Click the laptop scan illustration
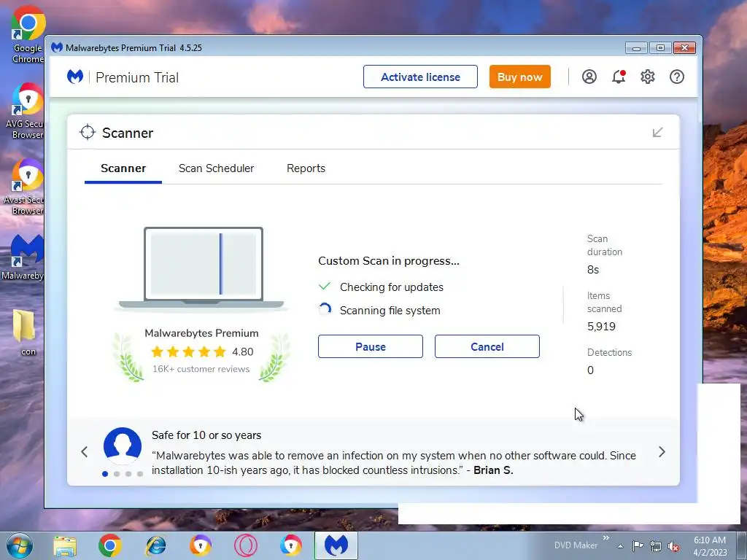The width and height of the screenshot is (747, 560). point(203,268)
